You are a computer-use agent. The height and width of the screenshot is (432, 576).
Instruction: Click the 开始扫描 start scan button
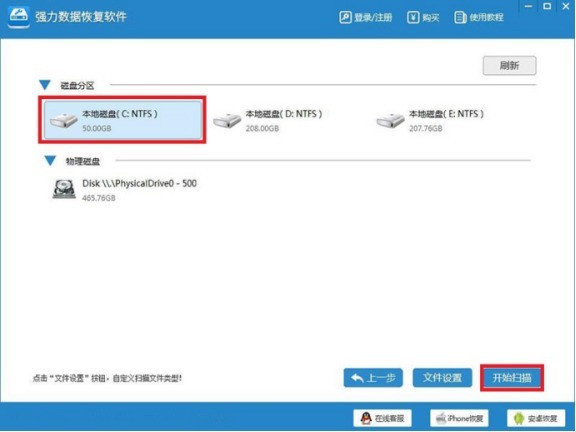(x=512, y=378)
